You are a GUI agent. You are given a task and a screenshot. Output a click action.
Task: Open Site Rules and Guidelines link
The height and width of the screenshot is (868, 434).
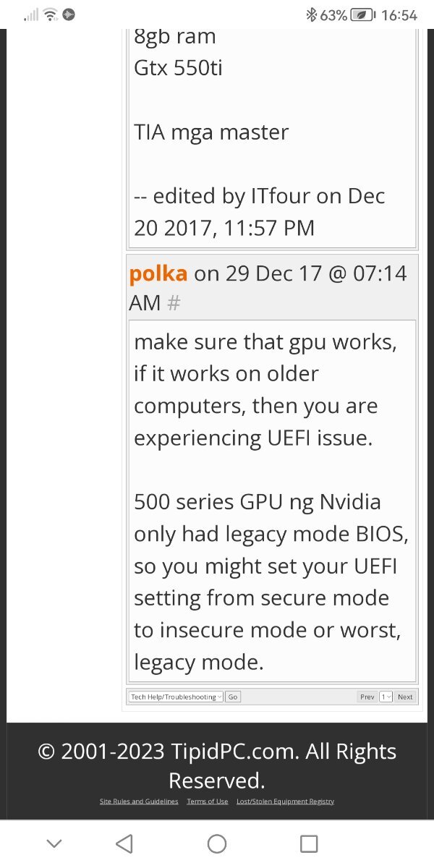tap(139, 801)
